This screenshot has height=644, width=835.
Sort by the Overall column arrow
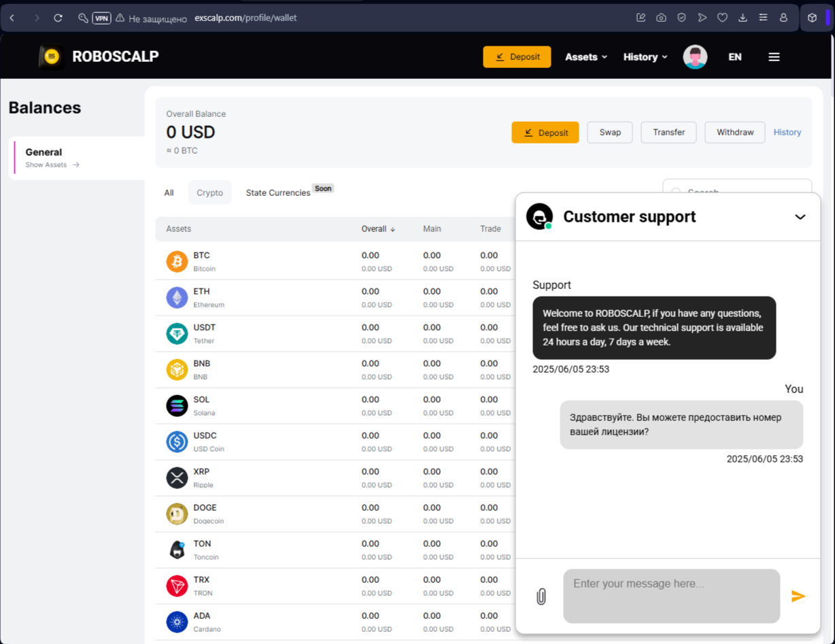pyautogui.click(x=393, y=229)
